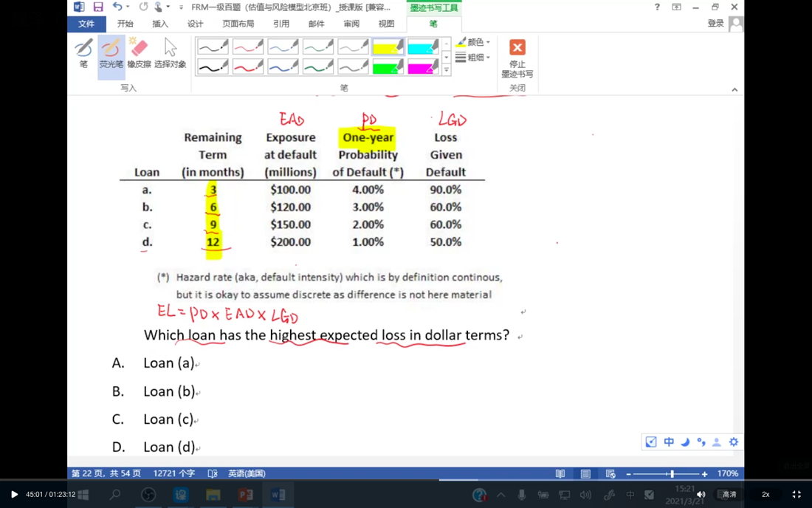Collapse the ribbon with the chevron
Viewport: 812px width, 508px height.
pos(734,89)
